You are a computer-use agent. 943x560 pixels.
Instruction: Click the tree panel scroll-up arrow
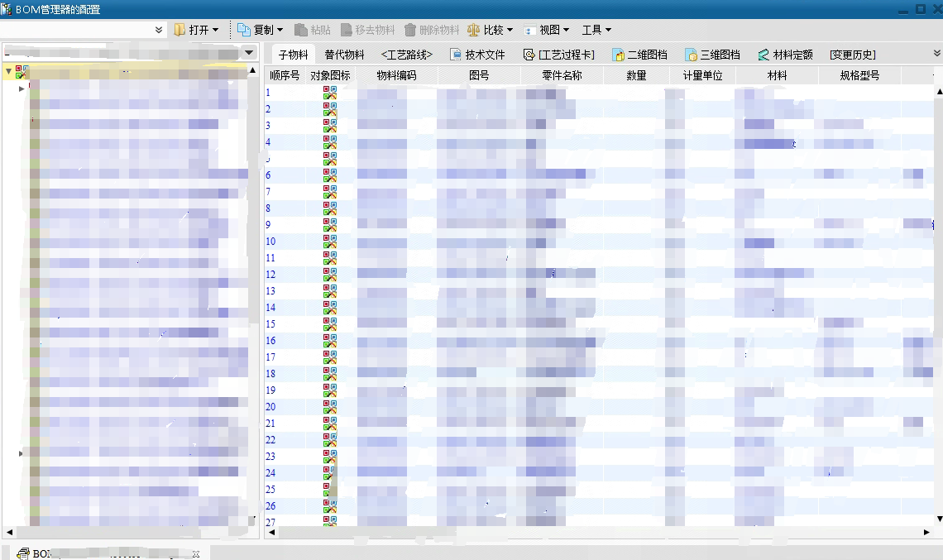[252, 71]
